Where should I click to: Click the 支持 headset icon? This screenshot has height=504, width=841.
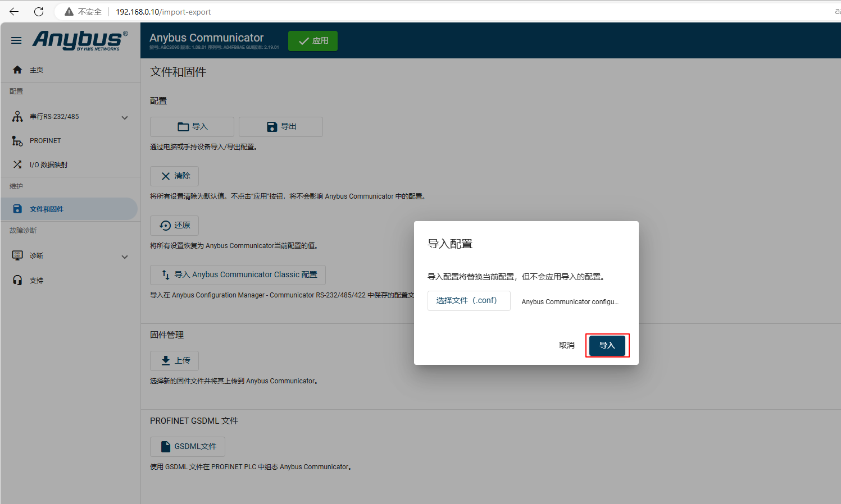click(17, 280)
